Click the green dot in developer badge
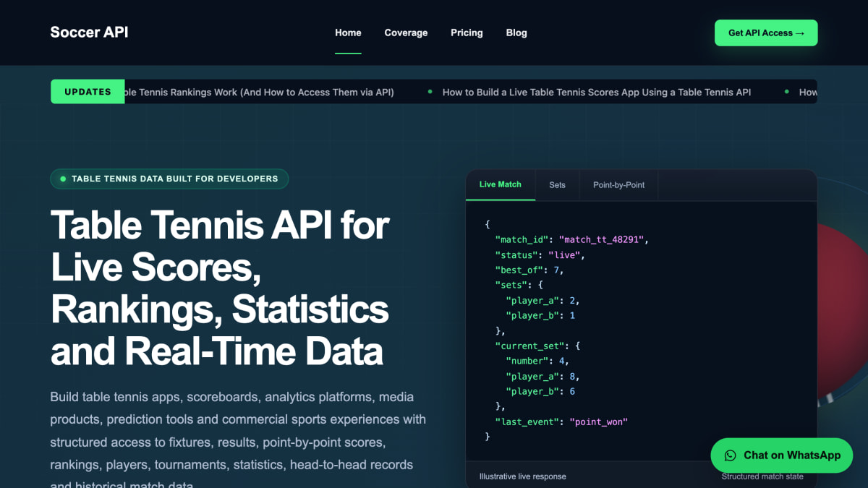Viewport: 868px width, 488px height. point(64,179)
